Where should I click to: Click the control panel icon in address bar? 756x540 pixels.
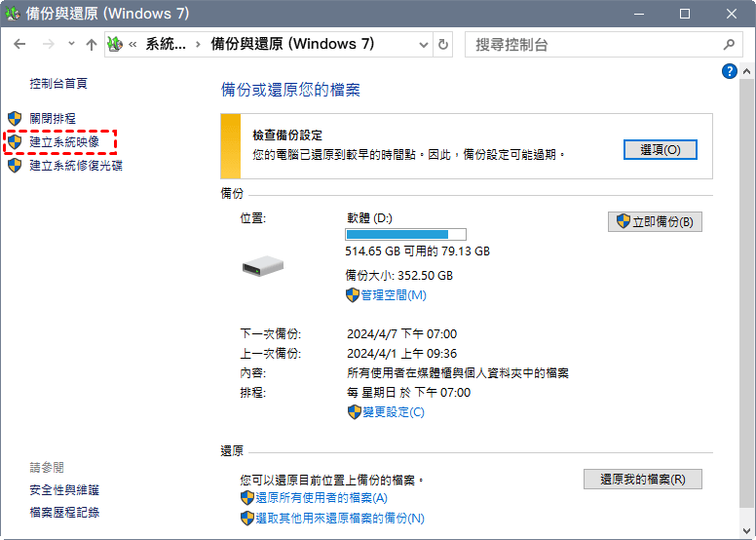[x=115, y=45]
